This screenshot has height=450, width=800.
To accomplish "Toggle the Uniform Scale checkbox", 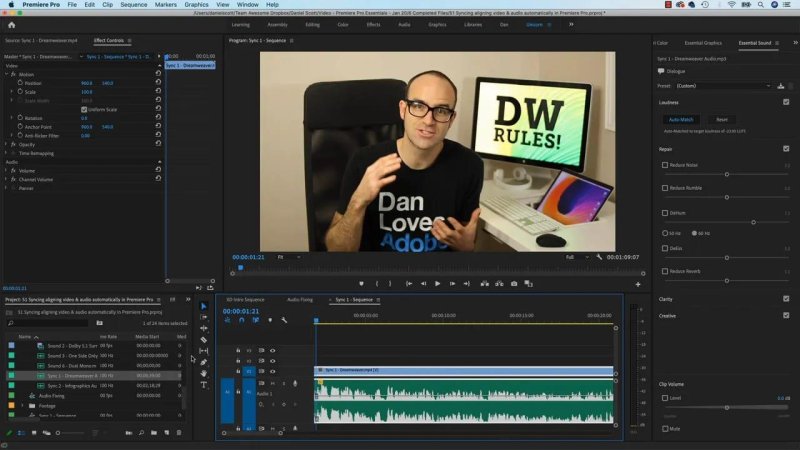I will pyautogui.click(x=84, y=110).
